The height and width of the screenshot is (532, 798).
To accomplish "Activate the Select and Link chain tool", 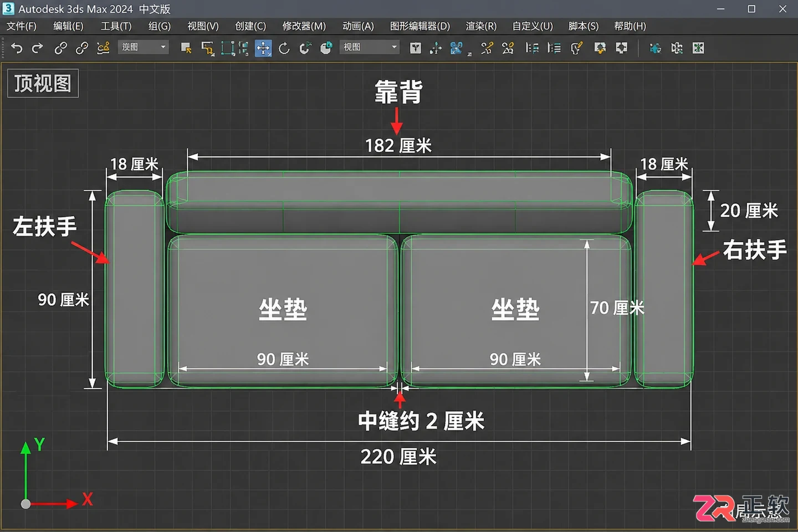I will [60, 48].
